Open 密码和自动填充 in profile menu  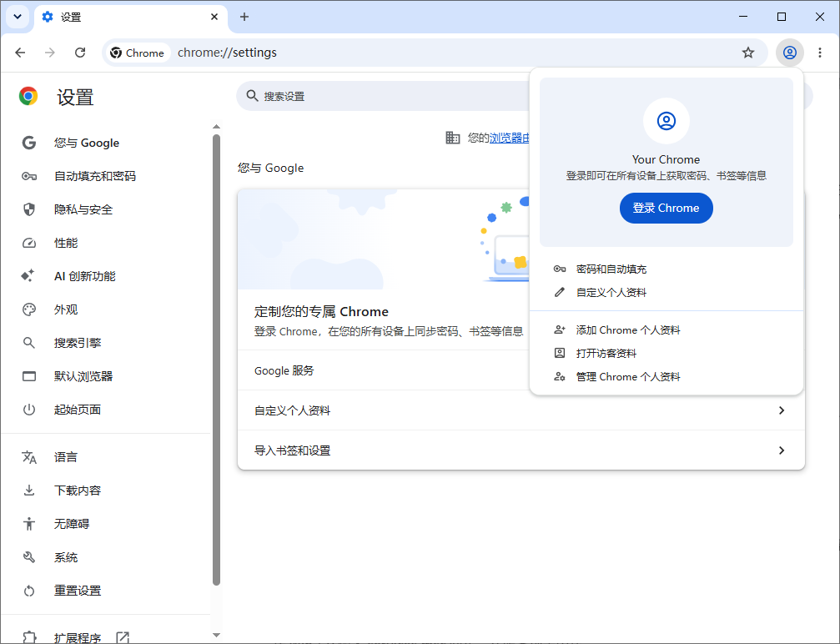[666, 269]
